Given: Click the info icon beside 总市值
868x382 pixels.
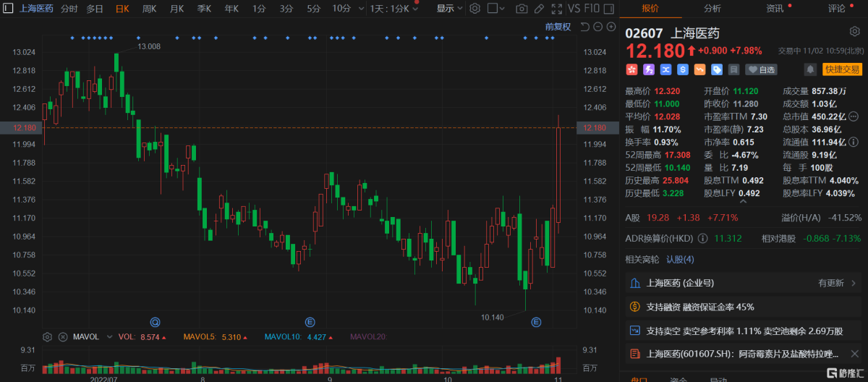Looking at the screenshot, I should click(x=855, y=116).
